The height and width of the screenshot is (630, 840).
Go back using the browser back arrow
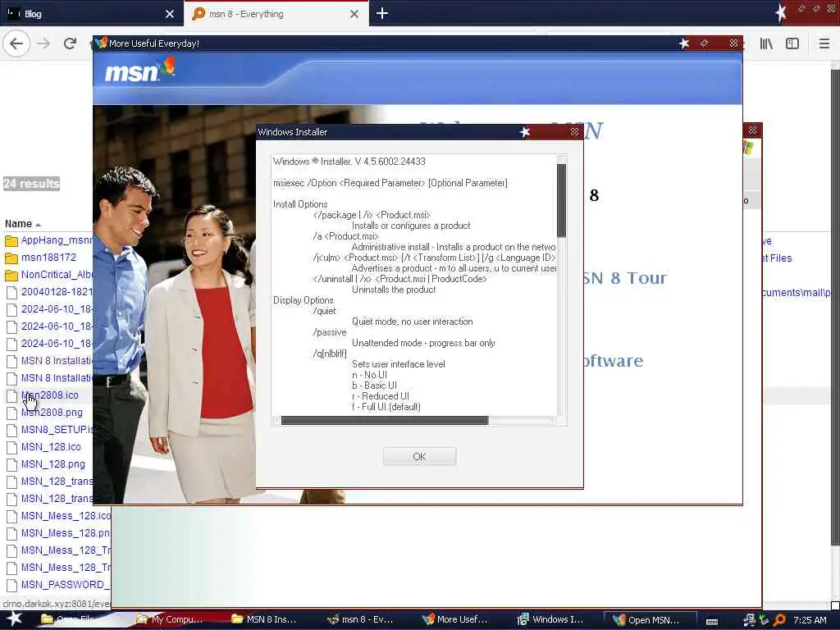point(16,43)
